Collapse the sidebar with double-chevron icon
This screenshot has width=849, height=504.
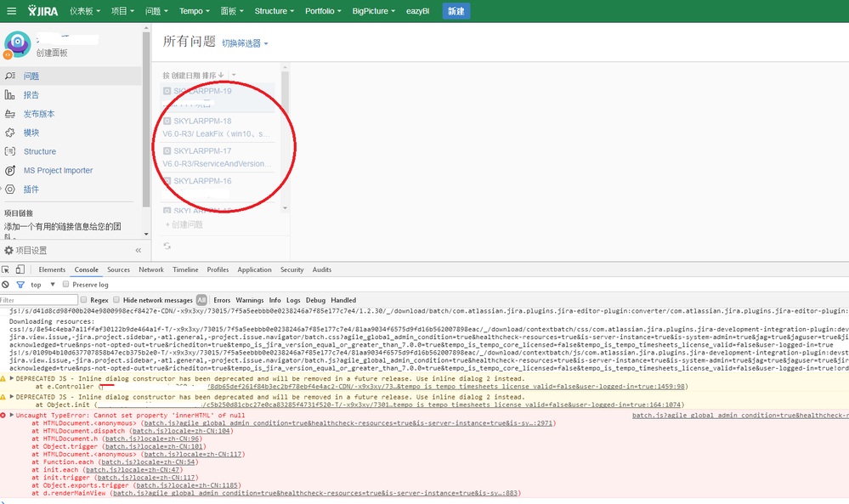coord(138,250)
